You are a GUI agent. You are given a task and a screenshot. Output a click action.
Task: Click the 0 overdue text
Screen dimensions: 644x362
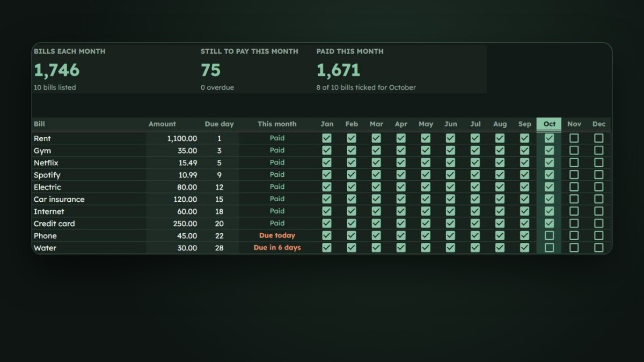click(217, 87)
